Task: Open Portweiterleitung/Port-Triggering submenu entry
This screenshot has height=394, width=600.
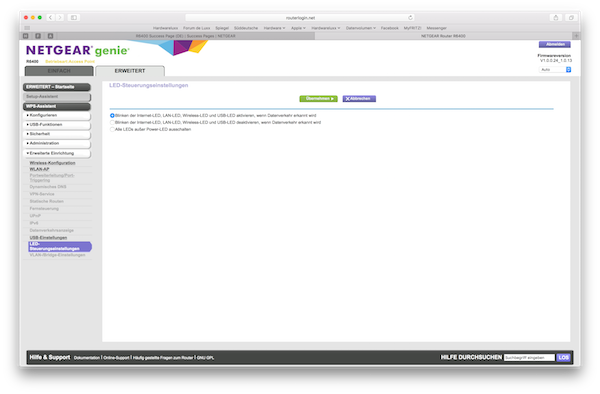Action: (52, 178)
